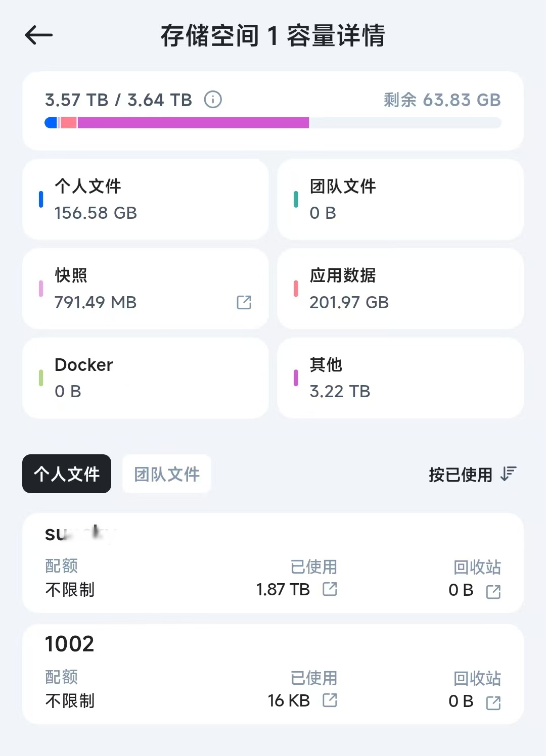Tap the 其他 3.22 TB card
546x756 pixels.
point(400,378)
